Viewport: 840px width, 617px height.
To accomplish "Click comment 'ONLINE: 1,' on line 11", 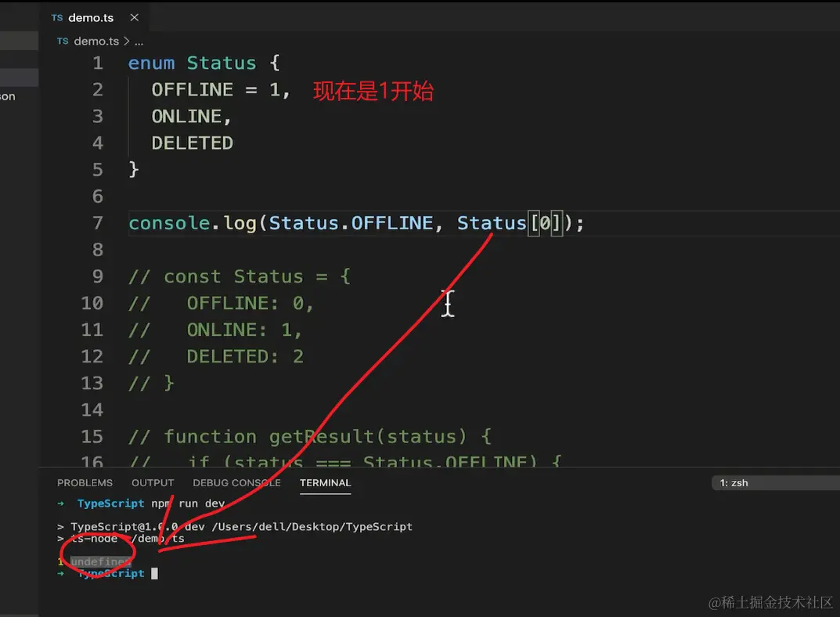I will pyautogui.click(x=244, y=330).
